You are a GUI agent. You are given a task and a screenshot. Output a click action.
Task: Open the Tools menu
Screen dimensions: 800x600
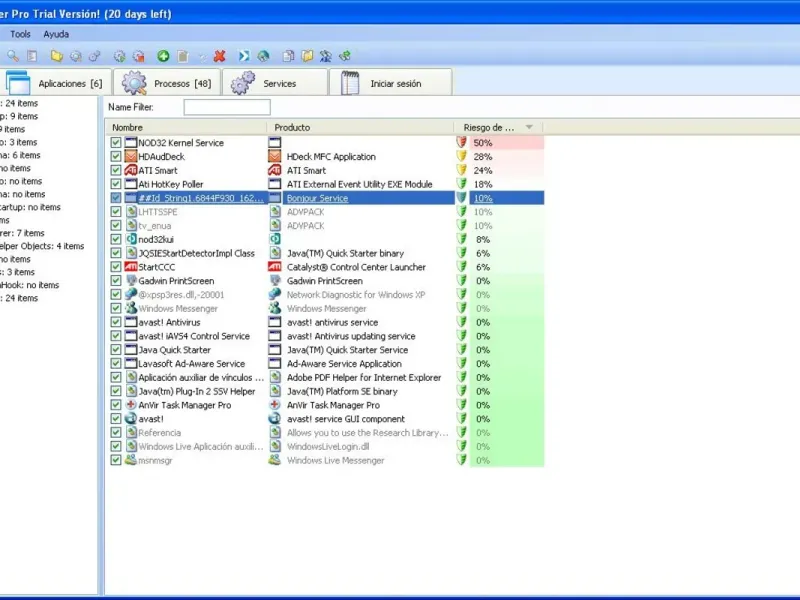pos(20,34)
